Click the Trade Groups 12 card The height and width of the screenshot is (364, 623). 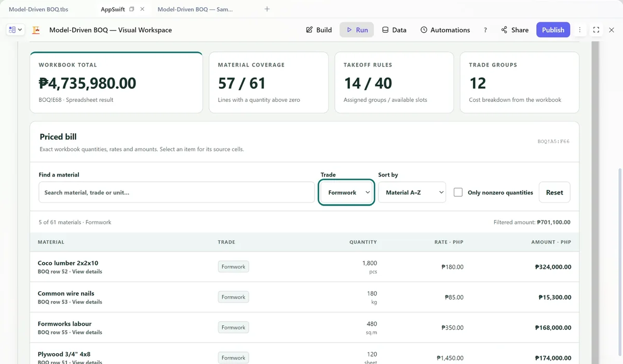pyautogui.click(x=520, y=82)
